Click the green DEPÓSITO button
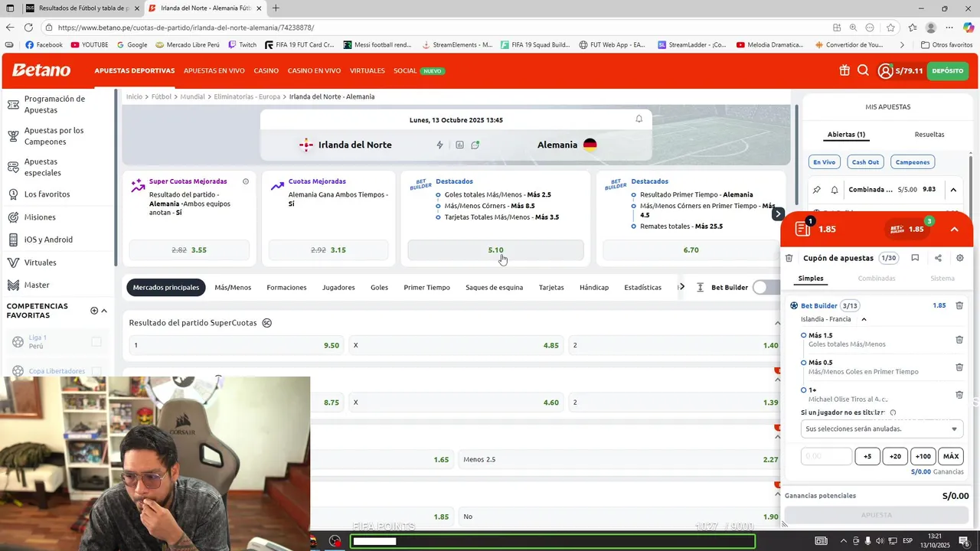980x551 pixels. pyautogui.click(x=948, y=71)
